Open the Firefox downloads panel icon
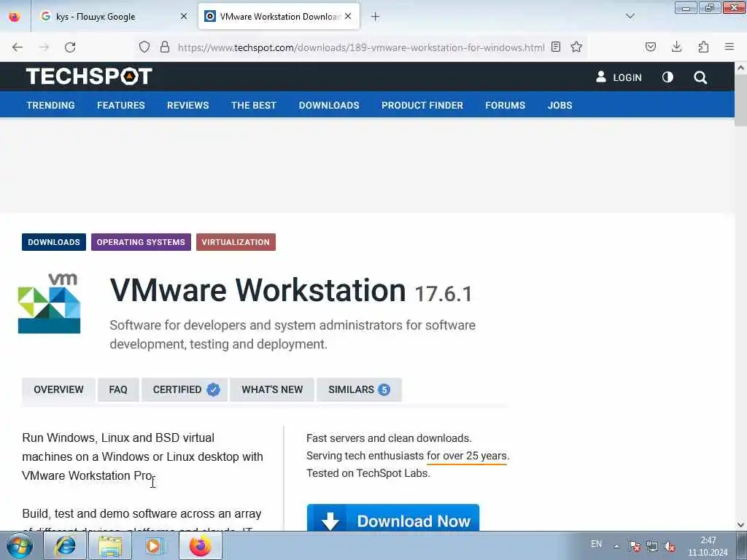Image resolution: width=747 pixels, height=560 pixels. 676,47
